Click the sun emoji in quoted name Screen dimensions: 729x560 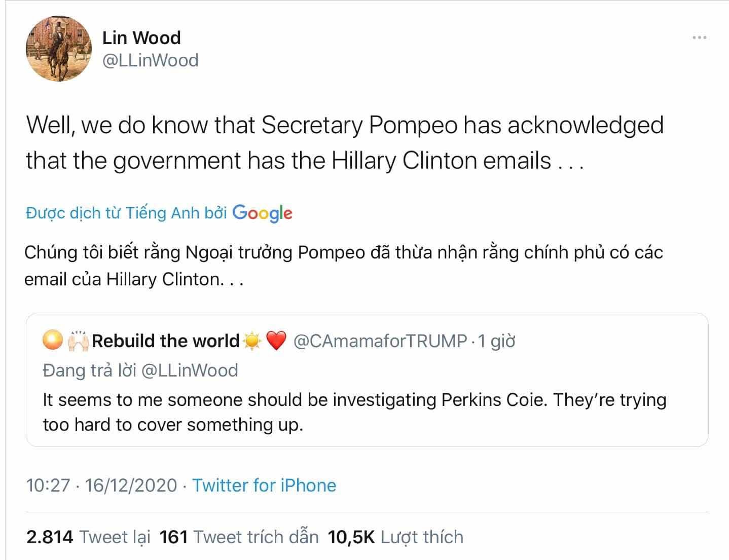click(252, 341)
